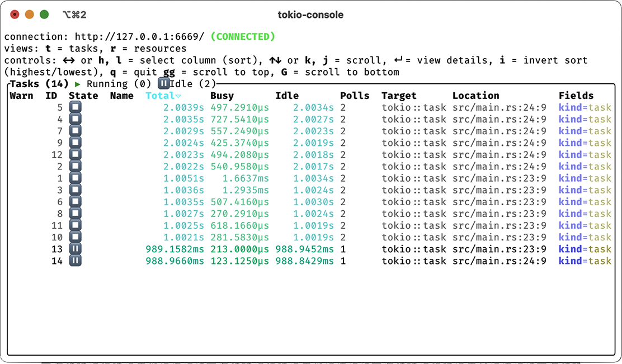The height and width of the screenshot is (364, 622).
Task: Click the ⌥⌘2 window shortcut label
Action: (x=74, y=15)
